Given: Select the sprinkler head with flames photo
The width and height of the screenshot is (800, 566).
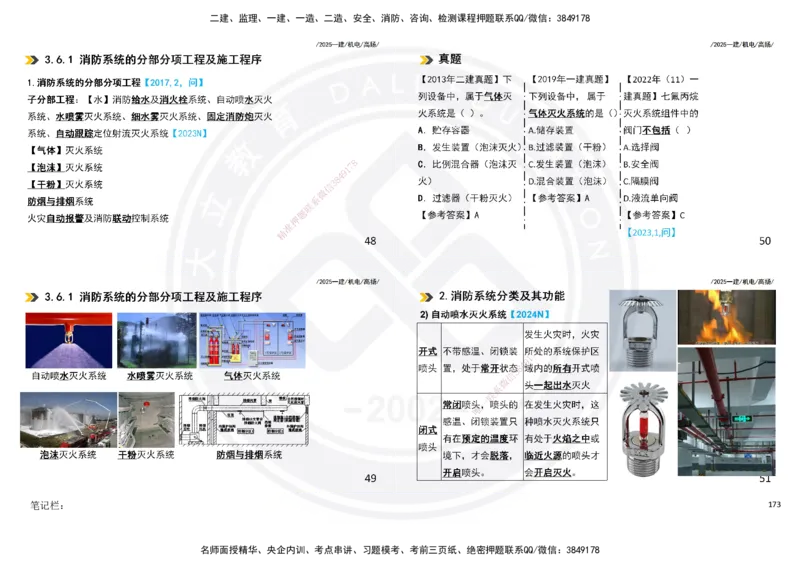Looking at the screenshot, I should (x=727, y=317).
